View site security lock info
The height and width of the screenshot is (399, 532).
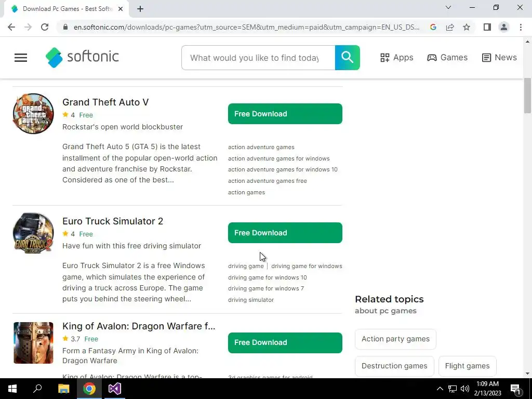tap(65, 27)
